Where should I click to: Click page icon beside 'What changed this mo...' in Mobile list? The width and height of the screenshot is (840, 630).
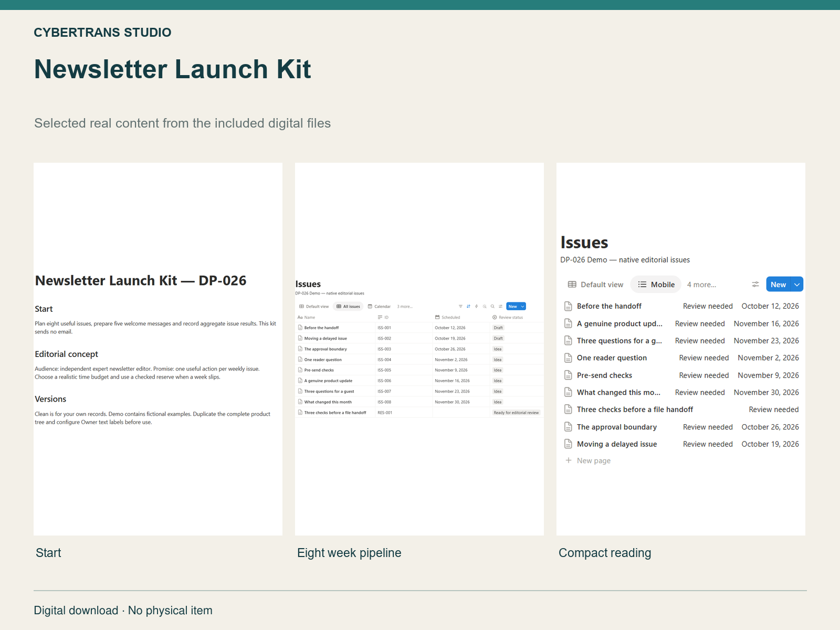(568, 392)
